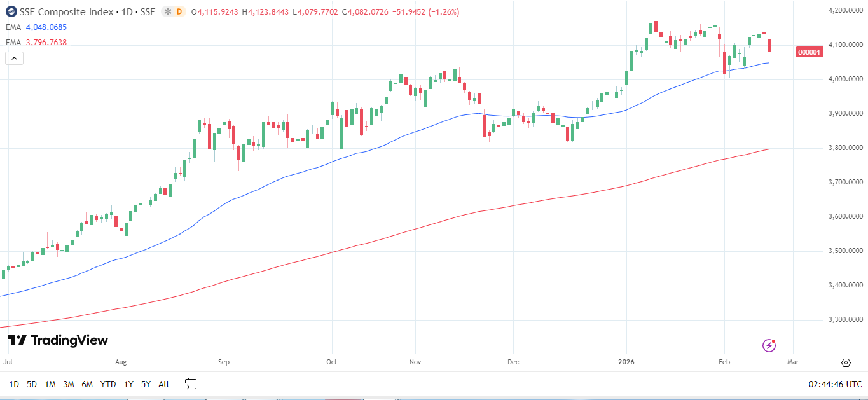Switch to the 1D range tab
Viewport: 868px width, 400px height.
13,384
